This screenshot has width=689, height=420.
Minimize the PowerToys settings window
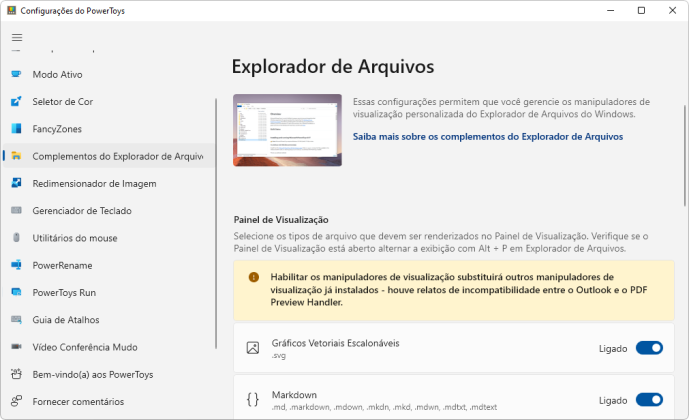click(610, 10)
